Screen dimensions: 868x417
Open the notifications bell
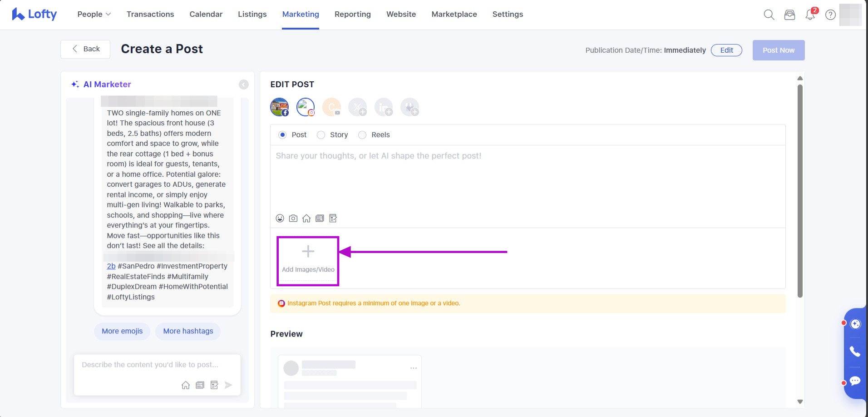click(810, 15)
